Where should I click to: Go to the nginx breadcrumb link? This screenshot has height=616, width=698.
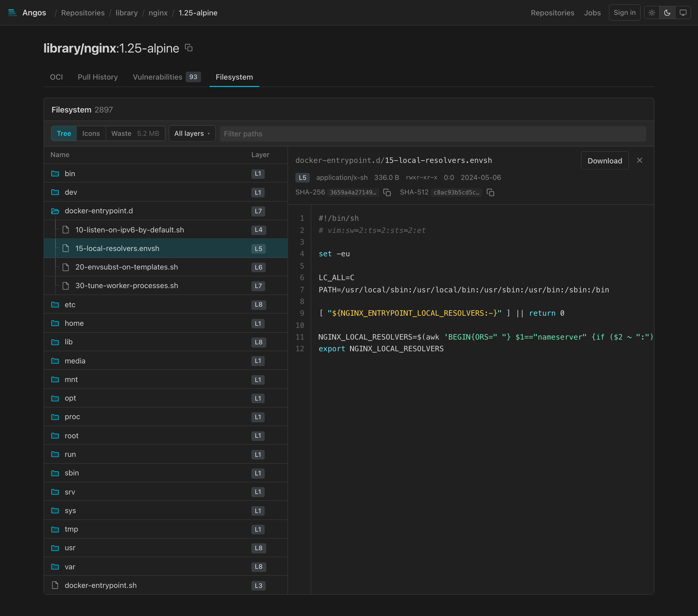[x=158, y=13]
